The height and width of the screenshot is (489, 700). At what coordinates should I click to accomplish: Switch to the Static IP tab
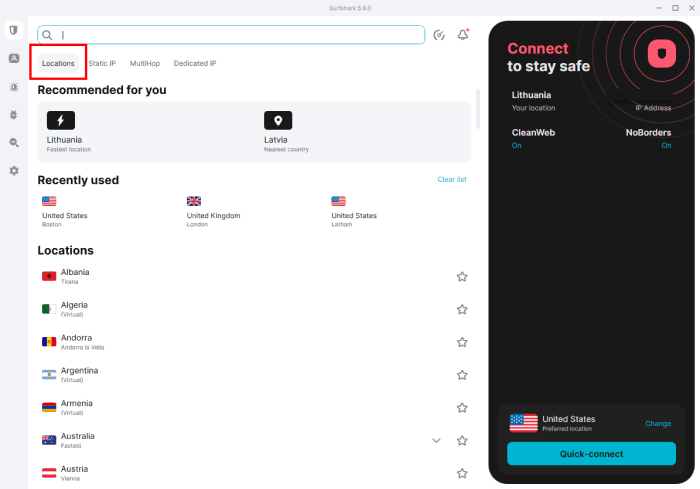pos(102,63)
